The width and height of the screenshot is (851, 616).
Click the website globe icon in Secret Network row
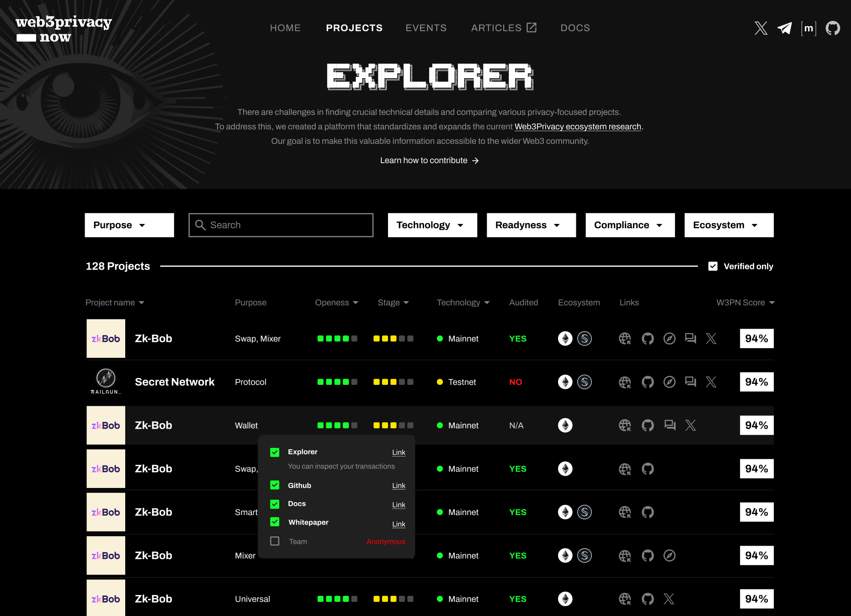pyautogui.click(x=625, y=382)
